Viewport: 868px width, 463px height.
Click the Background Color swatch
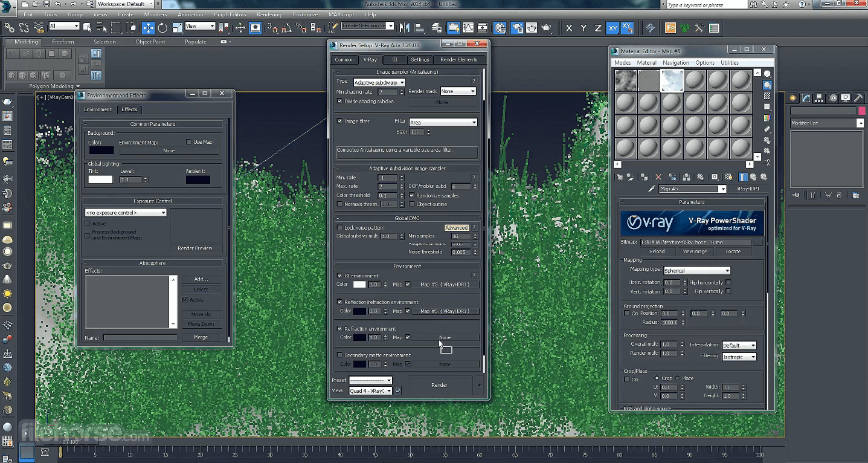click(x=101, y=150)
